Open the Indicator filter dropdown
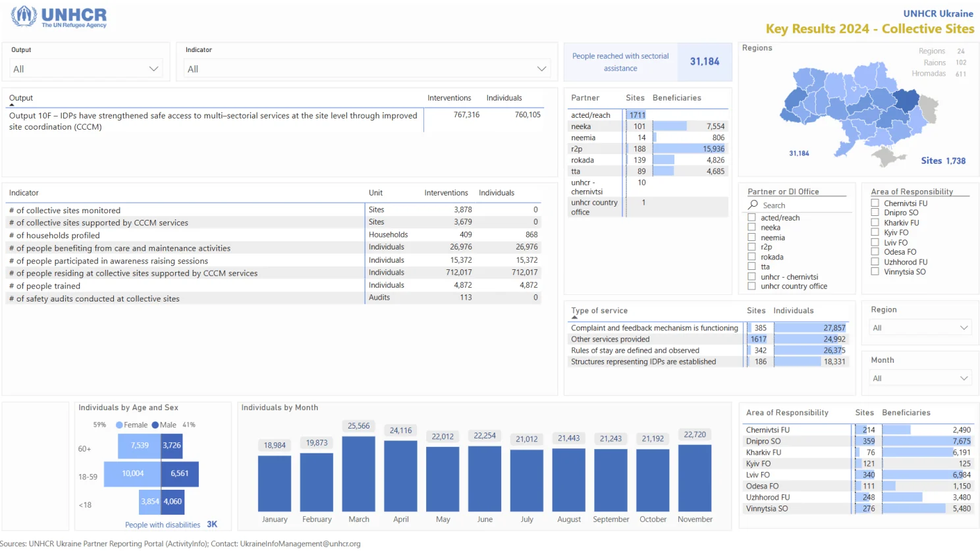This screenshot has height=551, width=980. click(367, 69)
